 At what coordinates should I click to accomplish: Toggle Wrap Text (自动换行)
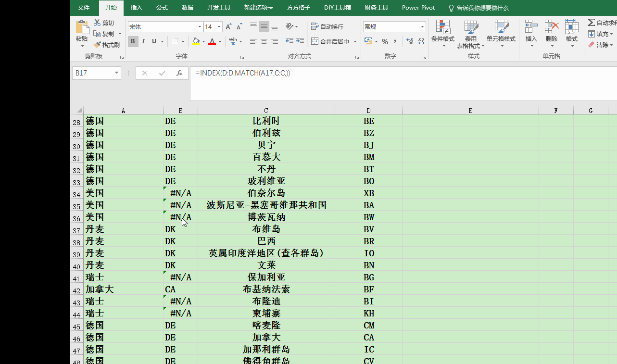point(327,27)
